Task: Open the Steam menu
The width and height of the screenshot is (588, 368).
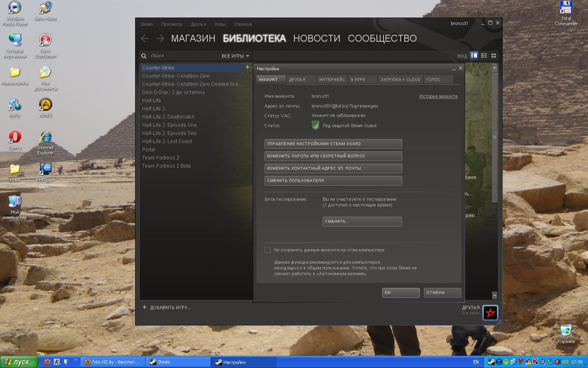Action: click(x=147, y=24)
